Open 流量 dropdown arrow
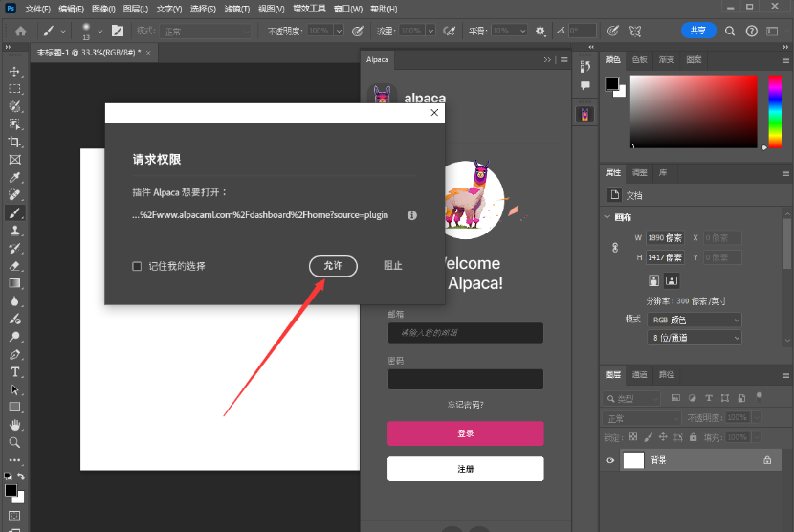Screen dimensions: 794x532 (x=430, y=31)
